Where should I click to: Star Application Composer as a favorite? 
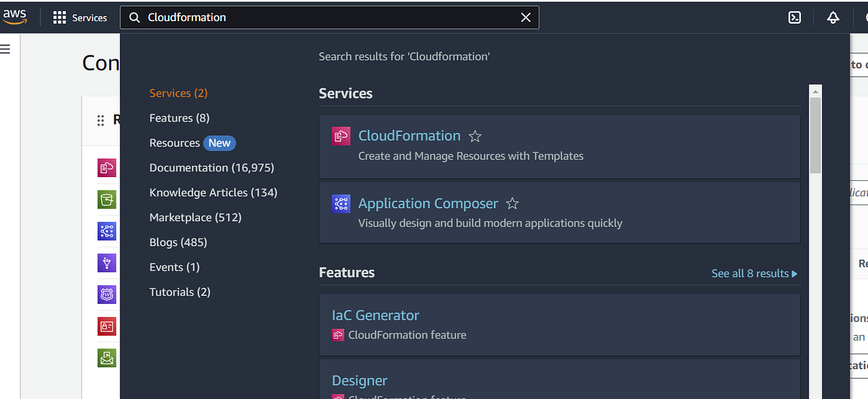tap(512, 203)
